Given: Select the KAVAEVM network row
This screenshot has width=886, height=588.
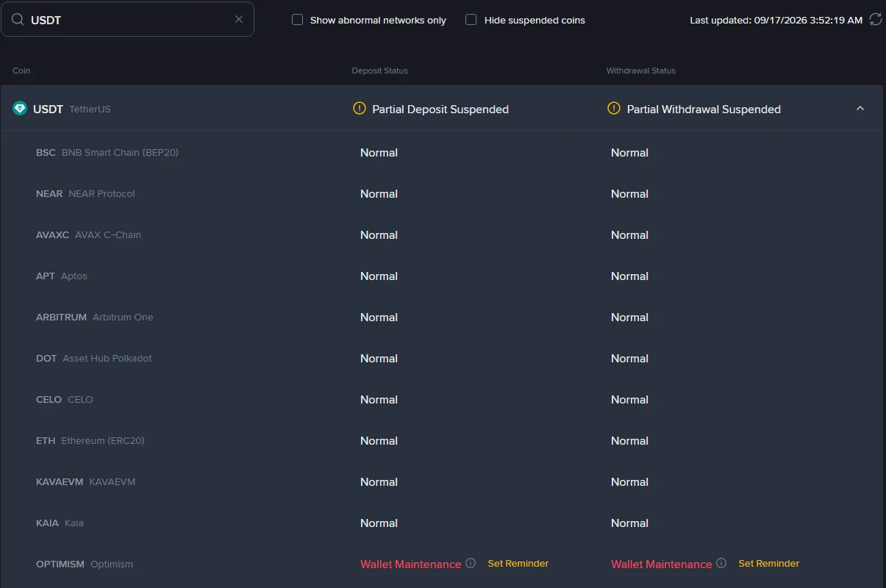Looking at the screenshot, I should (x=443, y=482).
